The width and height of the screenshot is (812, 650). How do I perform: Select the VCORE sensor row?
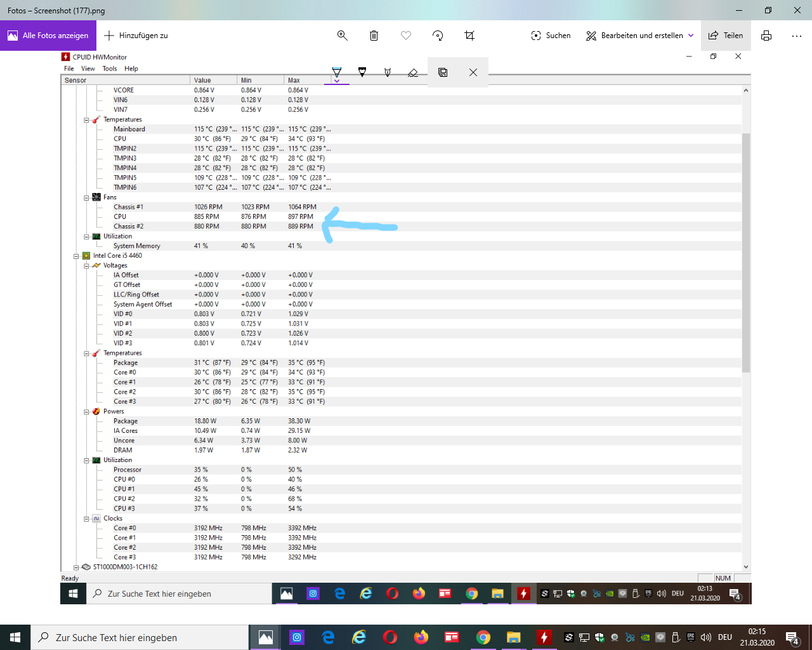[402, 90]
